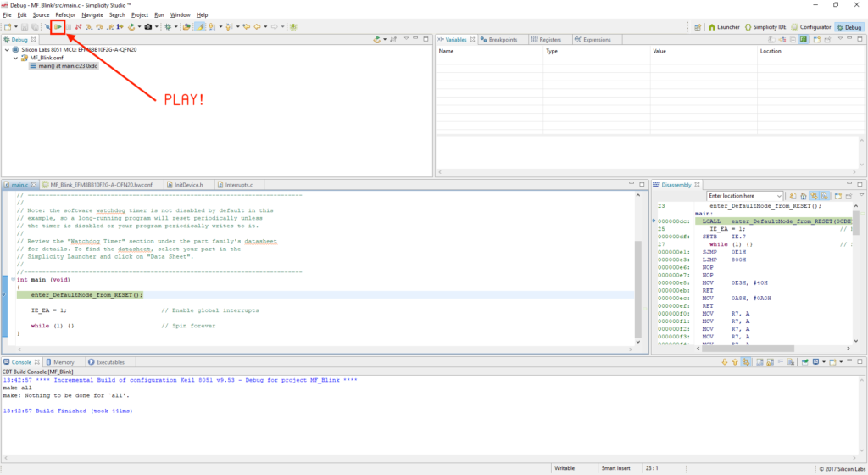Open the Enter location here dropdown
The image size is (868, 475).
[x=778, y=196]
